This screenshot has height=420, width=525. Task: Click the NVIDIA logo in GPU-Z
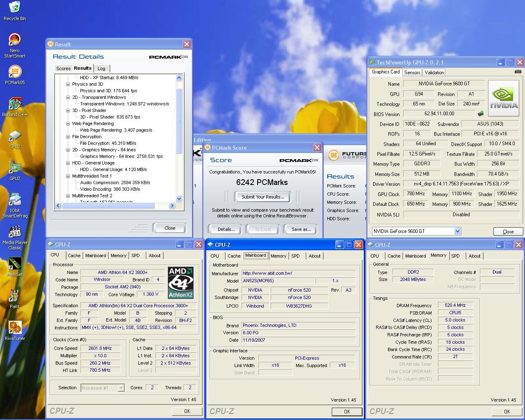[x=503, y=98]
